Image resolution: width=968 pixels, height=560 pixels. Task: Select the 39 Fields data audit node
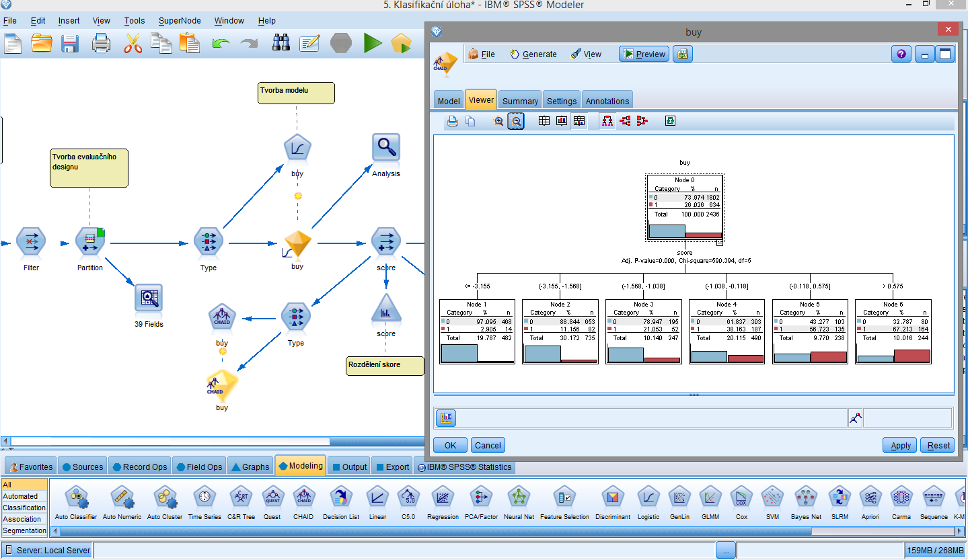tap(149, 298)
